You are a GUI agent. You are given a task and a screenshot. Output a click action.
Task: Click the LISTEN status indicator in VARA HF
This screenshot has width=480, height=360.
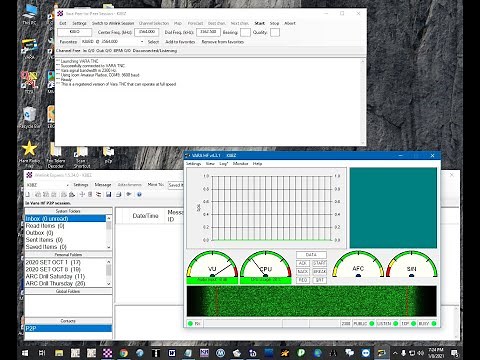[x=387, y=323]
